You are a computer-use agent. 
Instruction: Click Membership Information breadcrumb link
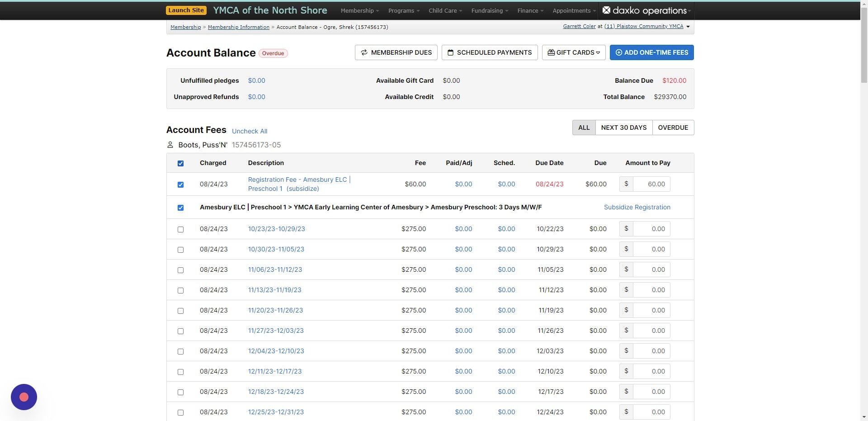(x=239, y=27)
